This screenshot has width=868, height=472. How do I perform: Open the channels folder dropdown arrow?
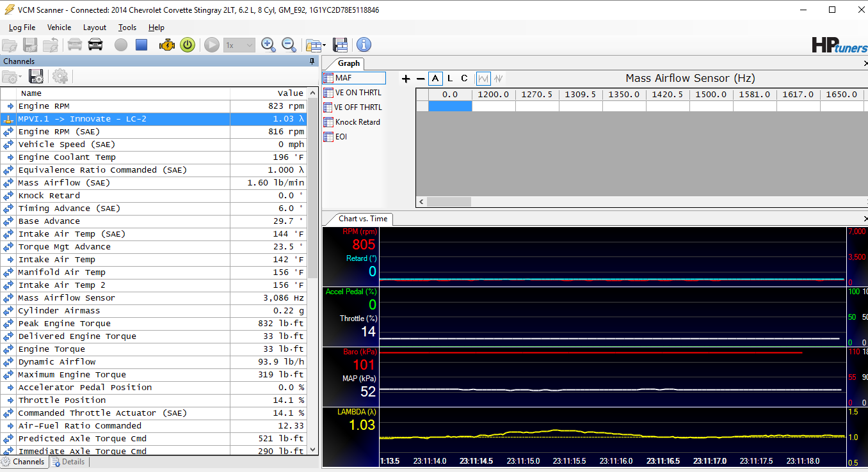[x=20, y=77]
